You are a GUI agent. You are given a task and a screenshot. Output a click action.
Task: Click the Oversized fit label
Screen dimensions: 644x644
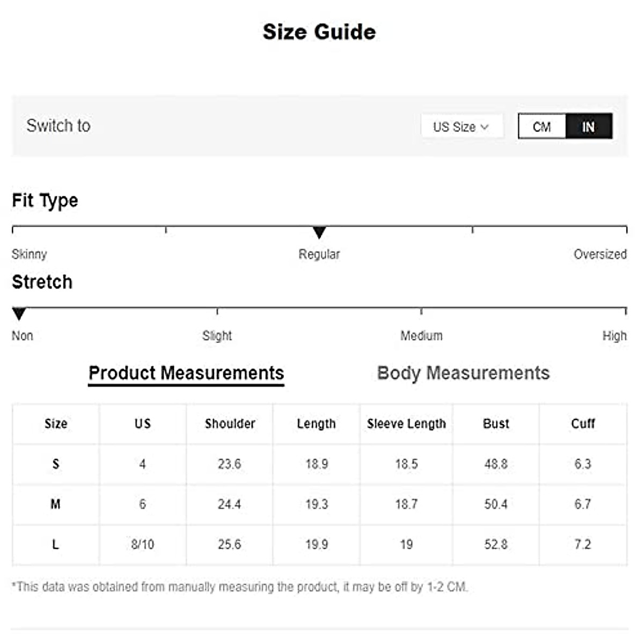click(599, 254)
